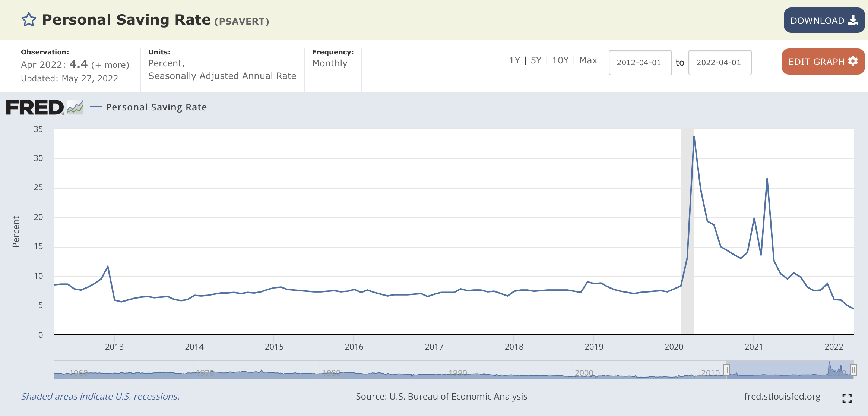The image size is (868, 416).
Task: Select the 5Y range option
Action: 536,60
